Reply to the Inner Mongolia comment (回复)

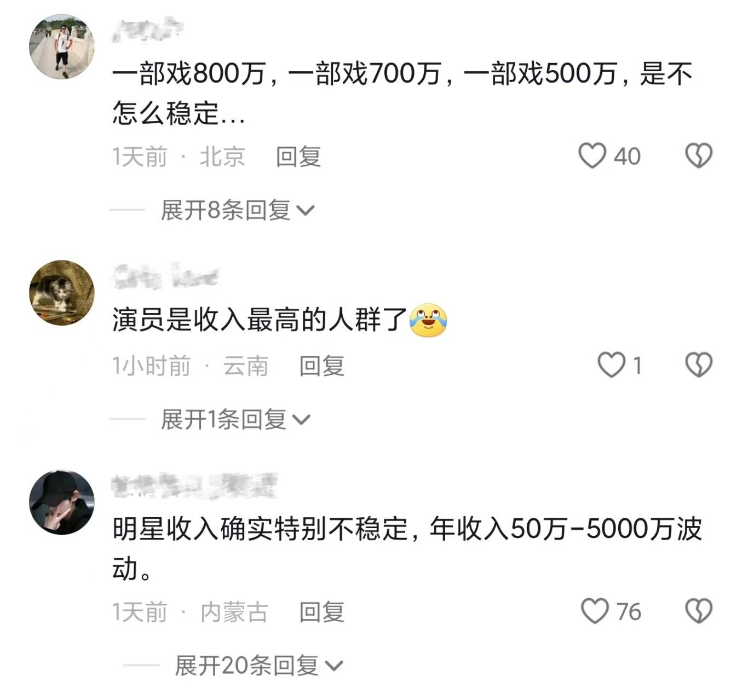[x=321, y=612]
